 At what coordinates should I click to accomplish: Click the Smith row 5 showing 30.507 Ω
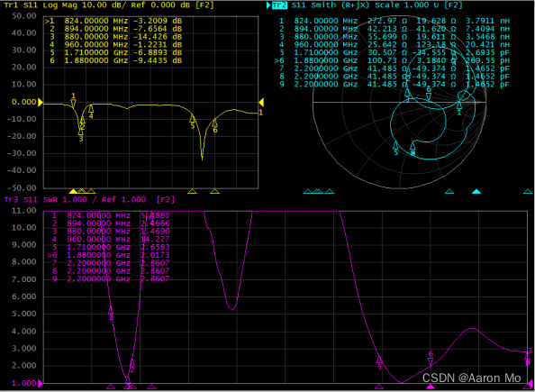(394, 52)
